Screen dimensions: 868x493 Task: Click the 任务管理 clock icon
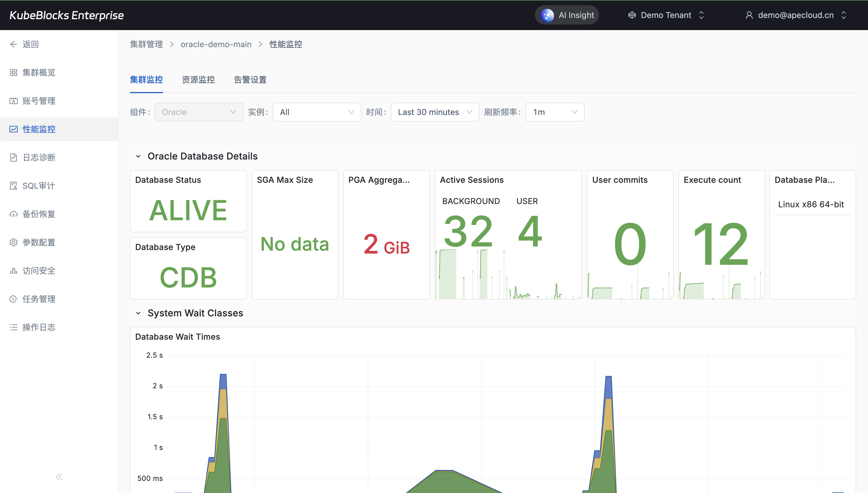14,299
